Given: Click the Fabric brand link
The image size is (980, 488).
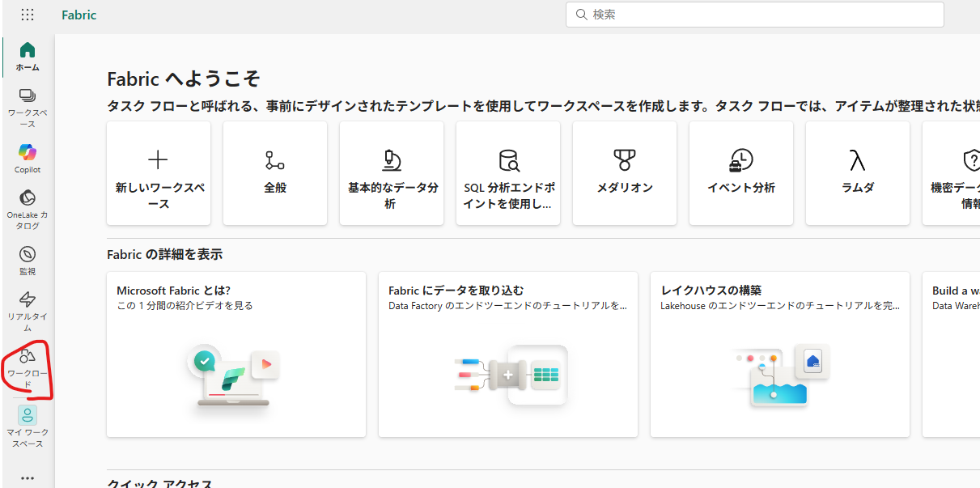Looking at the screenshot, I should point(78,15).
